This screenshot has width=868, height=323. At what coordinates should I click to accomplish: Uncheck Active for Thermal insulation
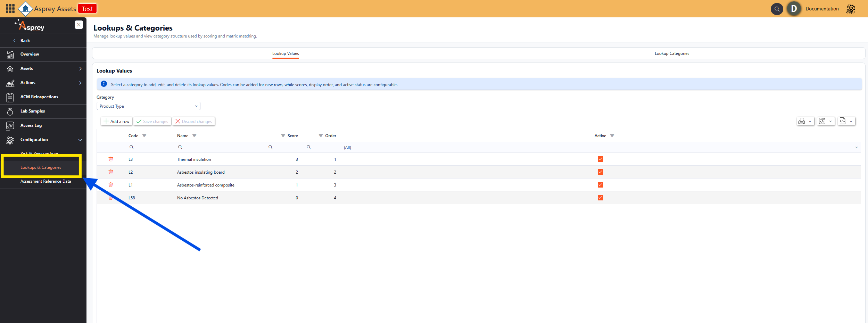(x=600, y=159)
